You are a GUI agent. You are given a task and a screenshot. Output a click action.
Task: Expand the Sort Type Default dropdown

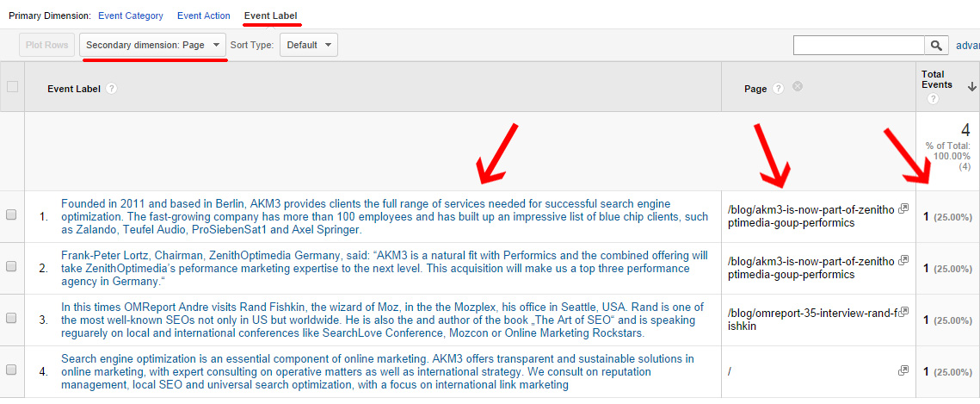[x=308, y=46]
